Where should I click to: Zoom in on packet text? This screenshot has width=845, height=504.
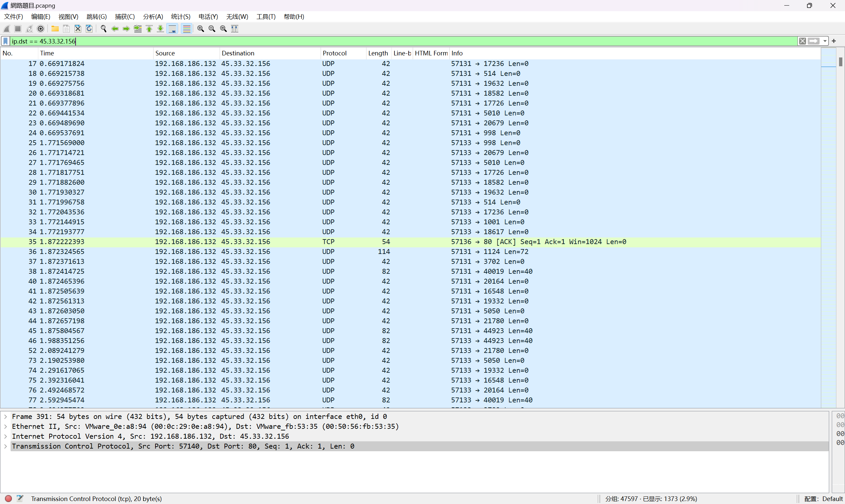point(200,29)
